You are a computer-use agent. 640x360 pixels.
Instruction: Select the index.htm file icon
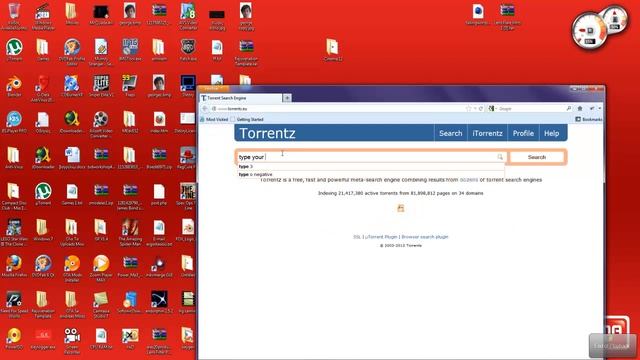coord(159,122)
